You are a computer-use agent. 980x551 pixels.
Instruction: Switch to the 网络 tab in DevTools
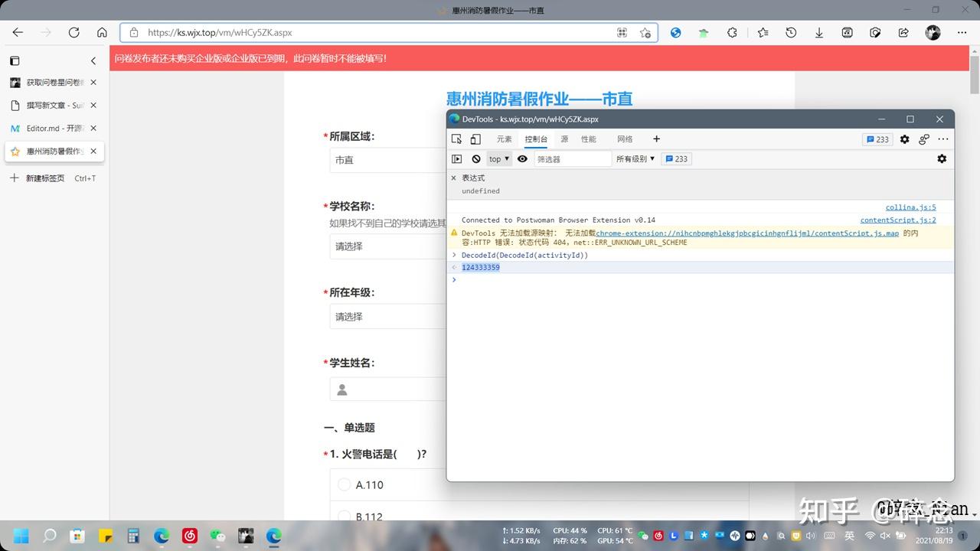click(x=624, y=139)
